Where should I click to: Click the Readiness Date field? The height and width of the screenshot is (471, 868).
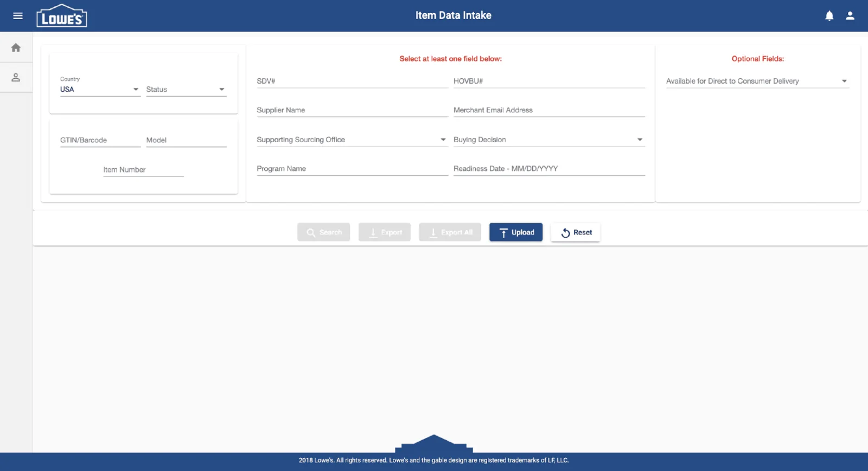(549, 169)
